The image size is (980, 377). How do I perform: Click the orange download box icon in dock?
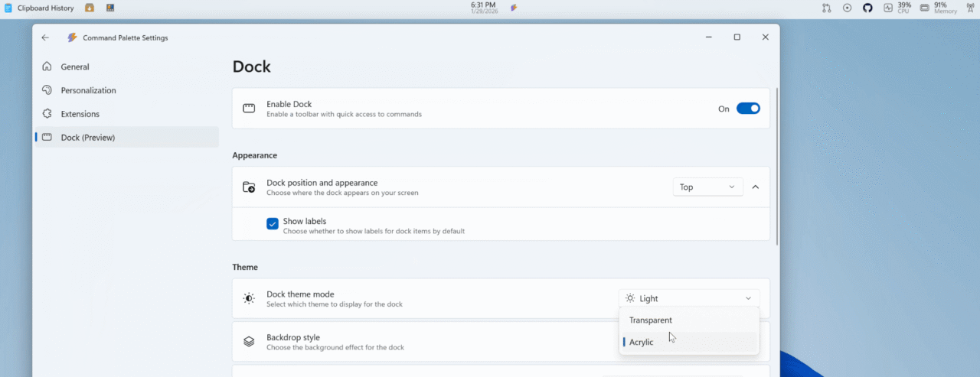pyautogui.click(x=90, y=8)
